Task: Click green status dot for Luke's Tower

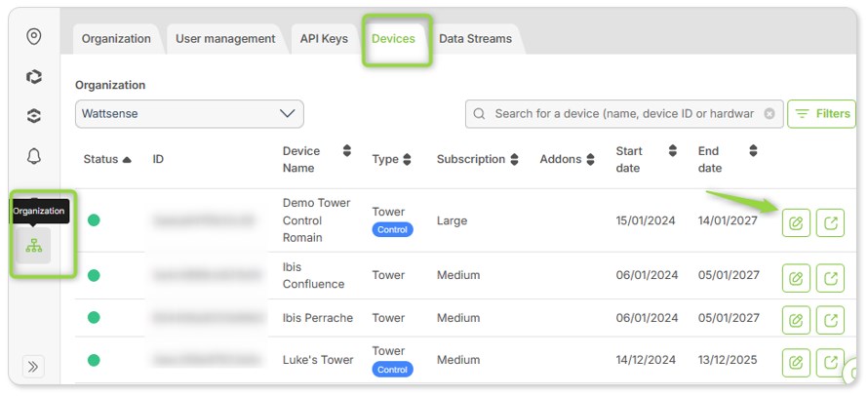Action: point(94,360)
